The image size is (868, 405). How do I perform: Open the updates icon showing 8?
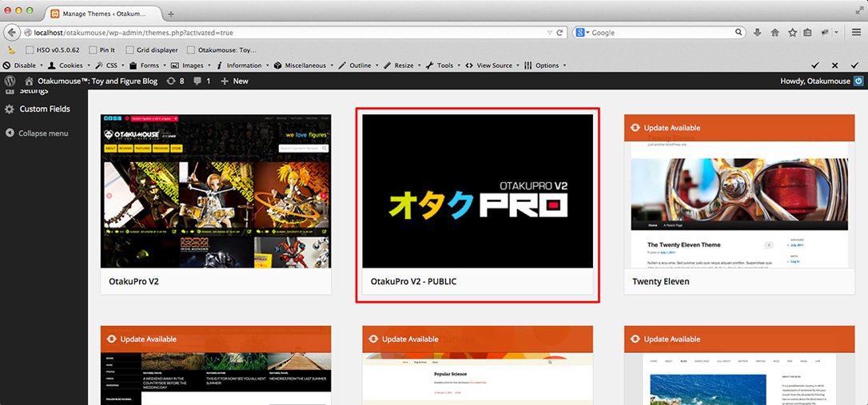pyautogui.click(x=176, y=81)
